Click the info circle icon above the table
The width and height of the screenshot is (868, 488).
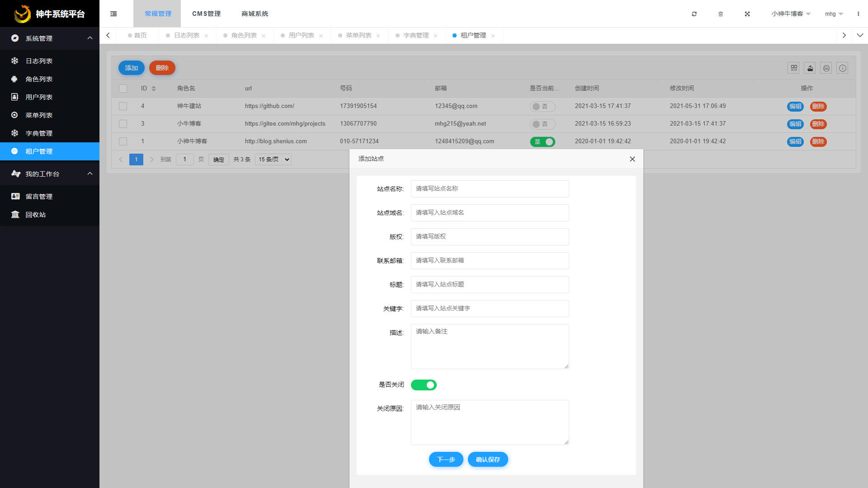pyautogui.click(x=843, y=68)
